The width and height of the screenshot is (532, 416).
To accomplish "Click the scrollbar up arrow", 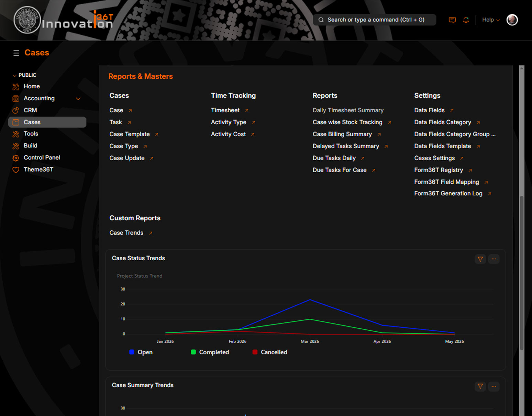I will click(522, 68).
